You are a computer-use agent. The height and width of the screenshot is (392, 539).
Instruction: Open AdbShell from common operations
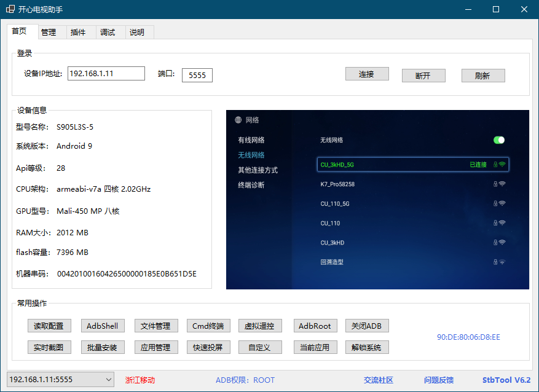[103, 326]
